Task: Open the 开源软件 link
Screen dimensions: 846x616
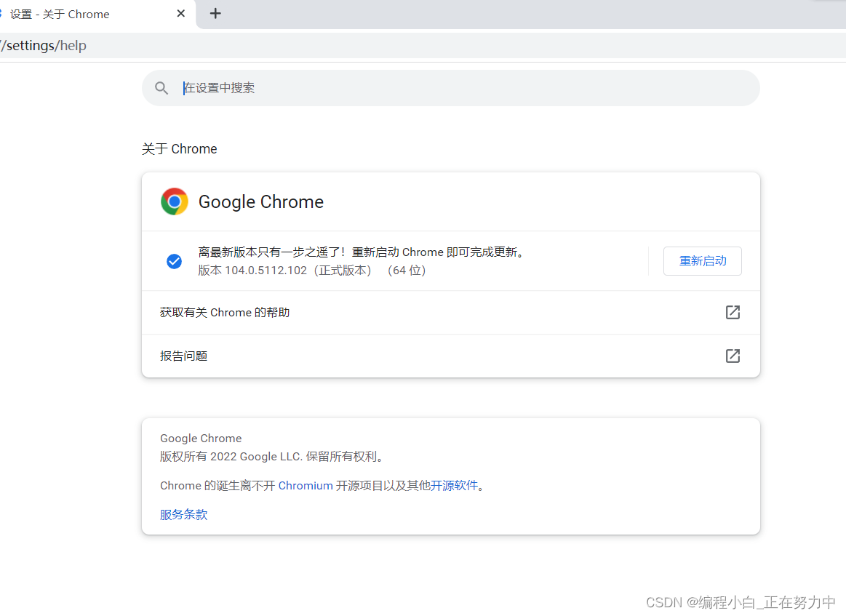Action: pos(454,486)
